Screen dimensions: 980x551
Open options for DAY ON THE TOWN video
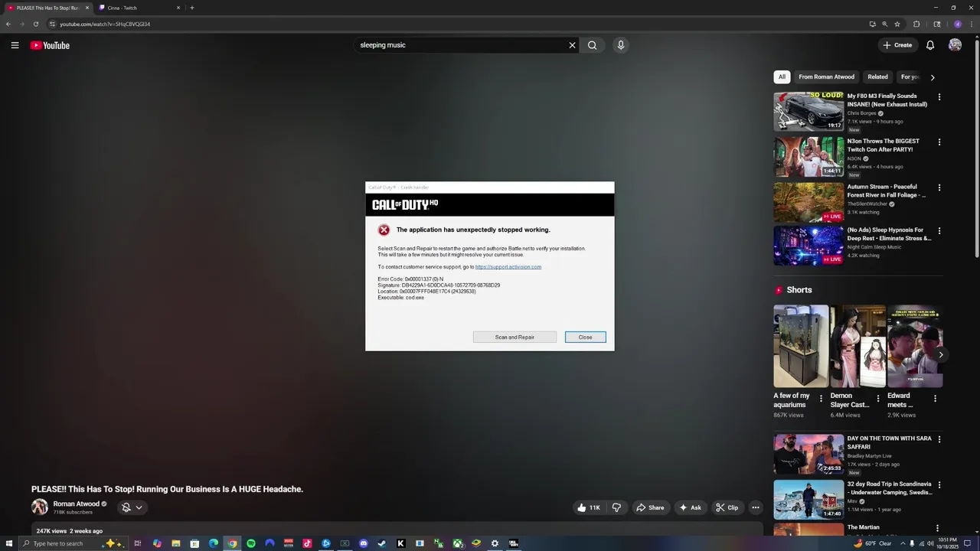(939, 439)
